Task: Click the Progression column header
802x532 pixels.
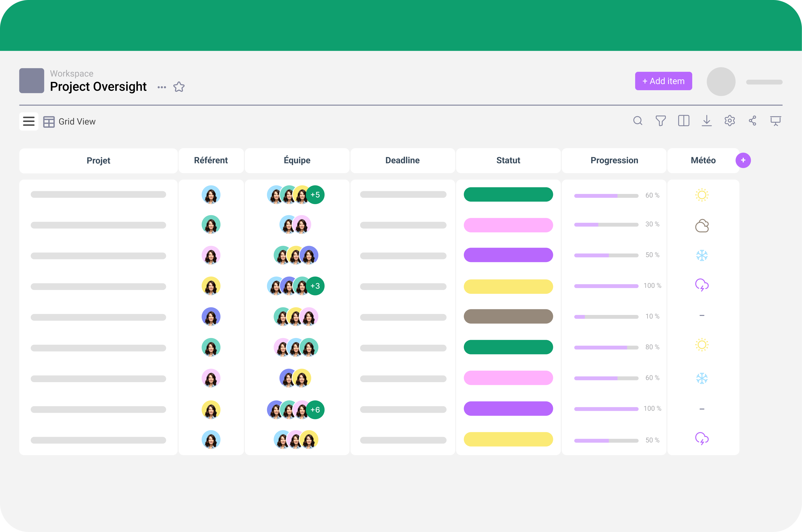Action: (614, 160)
